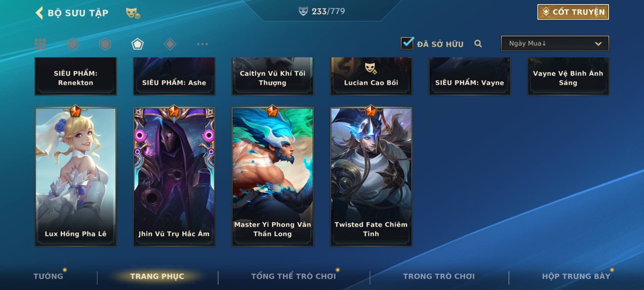
Task: Select the diamond rarity filter icon
Action: pyautogui.click(x=170, y=44)
